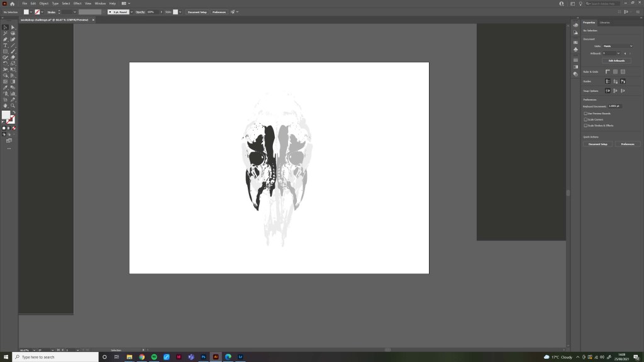The image size is (644, 362).
Task: Open Spotify from the Windows taskbar
Action: click(x=154, y=357)
